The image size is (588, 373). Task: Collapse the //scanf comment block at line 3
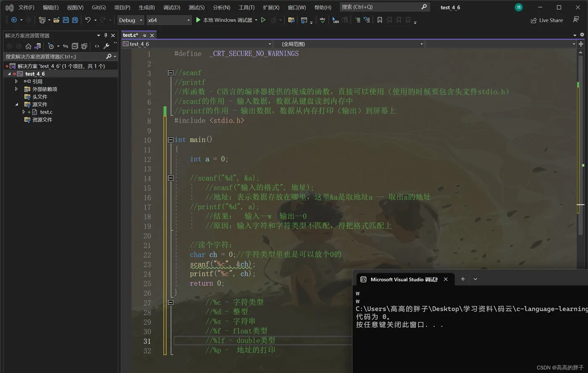click(171, 73)
